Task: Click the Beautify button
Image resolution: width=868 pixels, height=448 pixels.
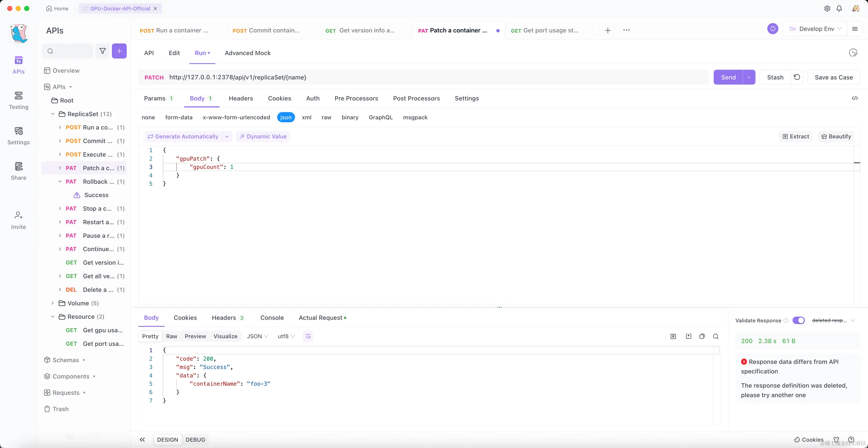Action: [x=836, y=136]
